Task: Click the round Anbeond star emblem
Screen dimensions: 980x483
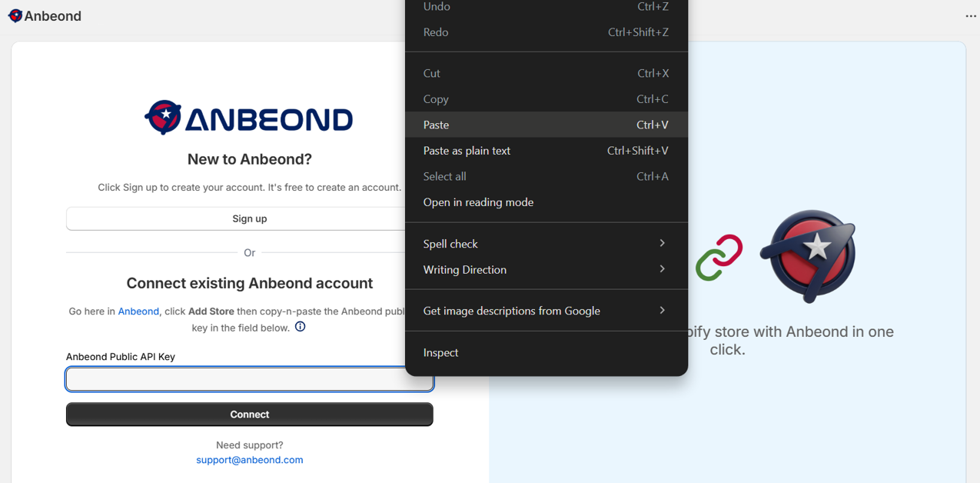Action: [808, 255]
